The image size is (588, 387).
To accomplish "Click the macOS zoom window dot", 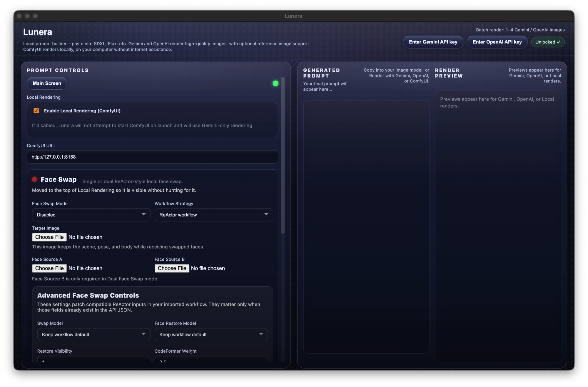I will [35, 16].
